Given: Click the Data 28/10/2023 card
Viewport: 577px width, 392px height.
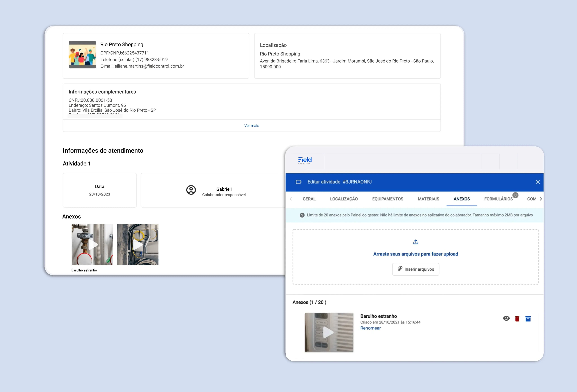Looking at the screenshot, I should pos(100,190).
